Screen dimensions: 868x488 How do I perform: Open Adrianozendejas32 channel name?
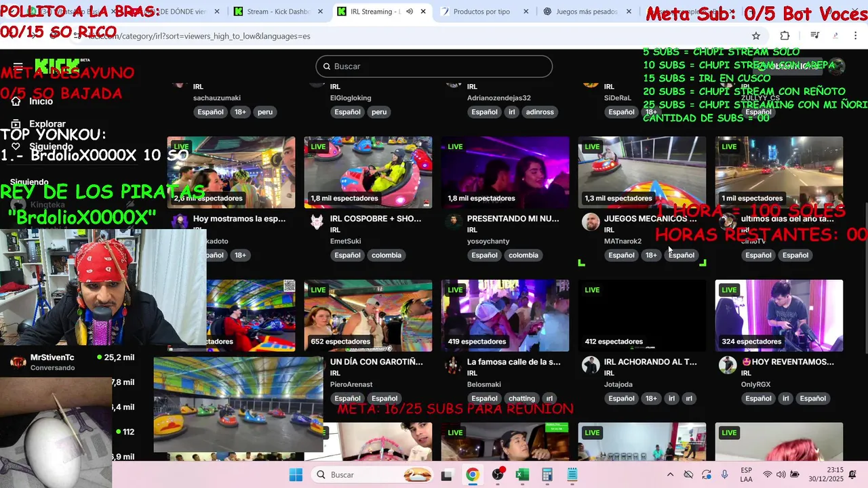point(499,98)
